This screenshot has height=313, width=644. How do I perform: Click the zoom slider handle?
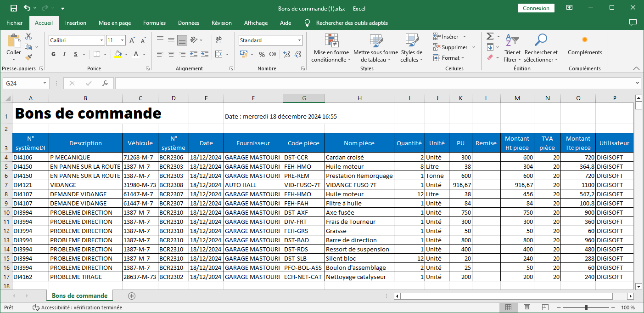point(586,307)
